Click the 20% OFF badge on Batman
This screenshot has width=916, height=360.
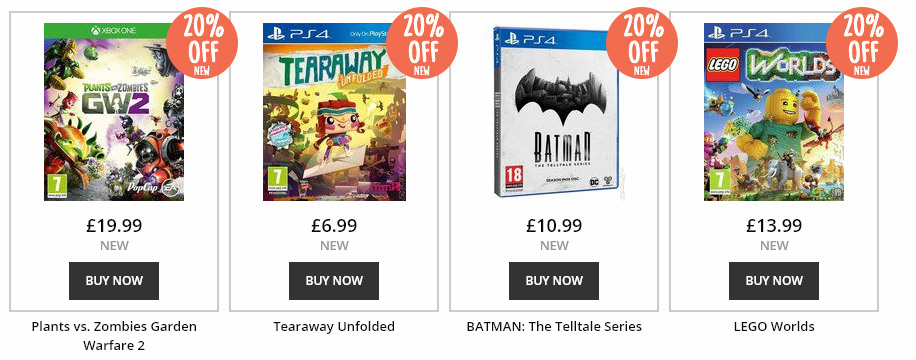pos(641,43)
